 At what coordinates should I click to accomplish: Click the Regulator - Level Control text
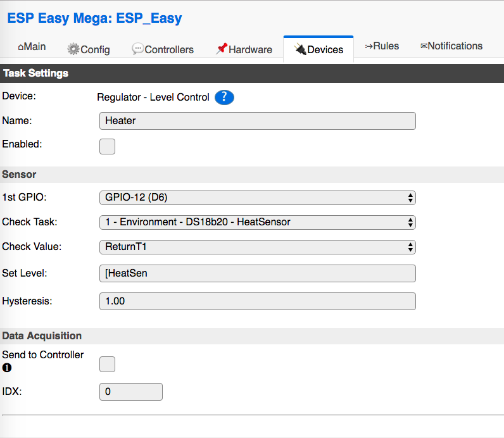coord(153,97)
